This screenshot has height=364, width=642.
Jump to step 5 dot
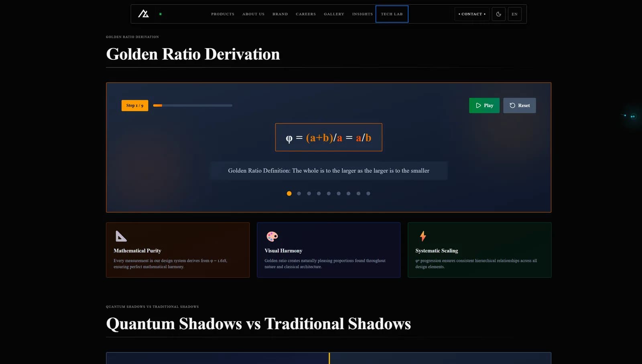tap(329, 194)
